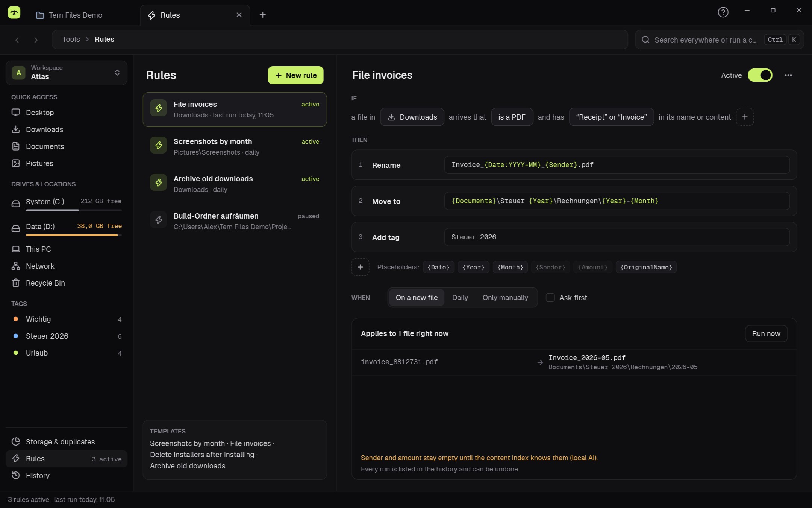
Task: Insert the {OriginalName} placeholder
Action: (646, 267)
